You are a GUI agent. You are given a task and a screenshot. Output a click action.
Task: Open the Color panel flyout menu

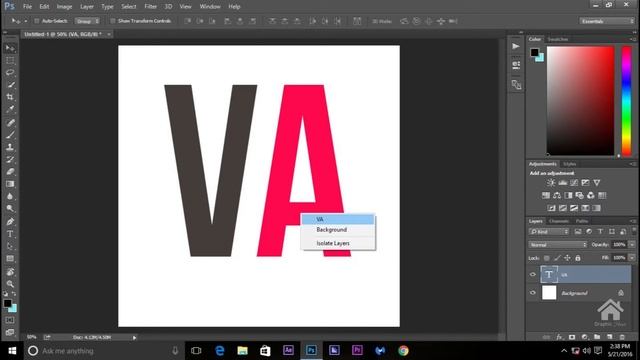point(633,39)
